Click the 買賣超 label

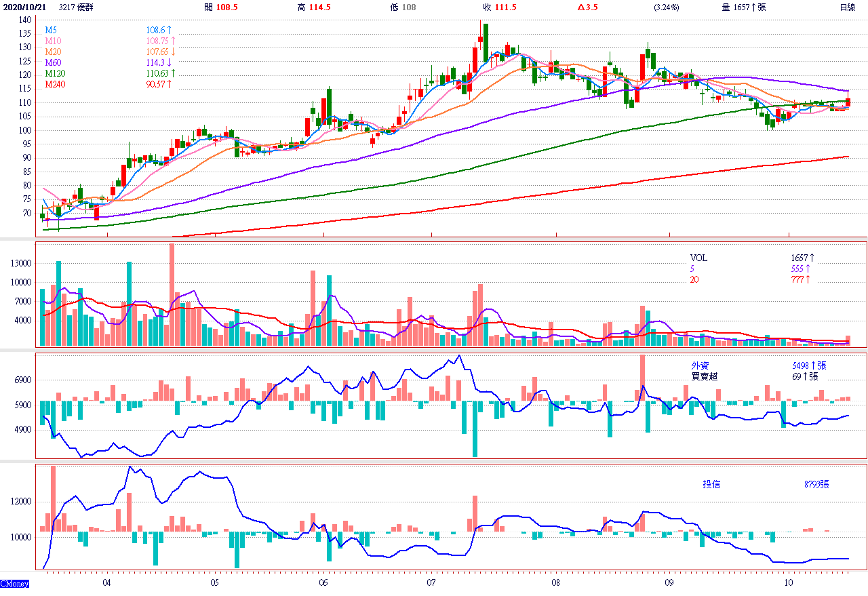704,376
